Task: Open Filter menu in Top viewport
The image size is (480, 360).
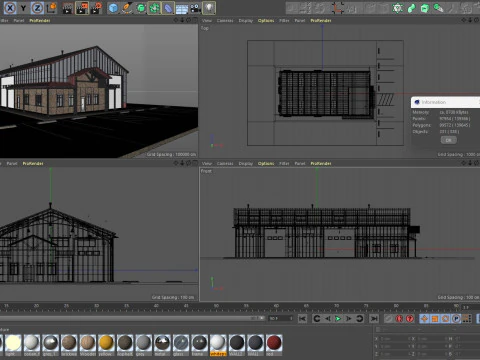Action: point(284,21)
